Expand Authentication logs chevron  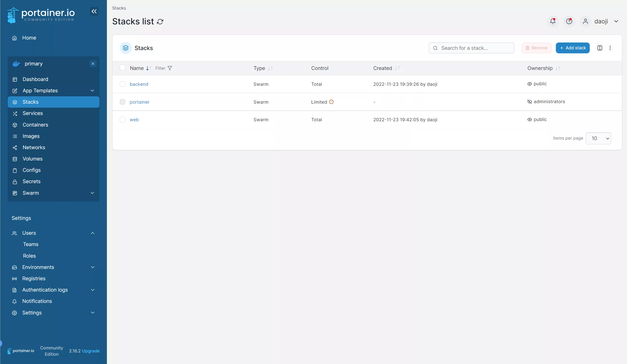93,290
